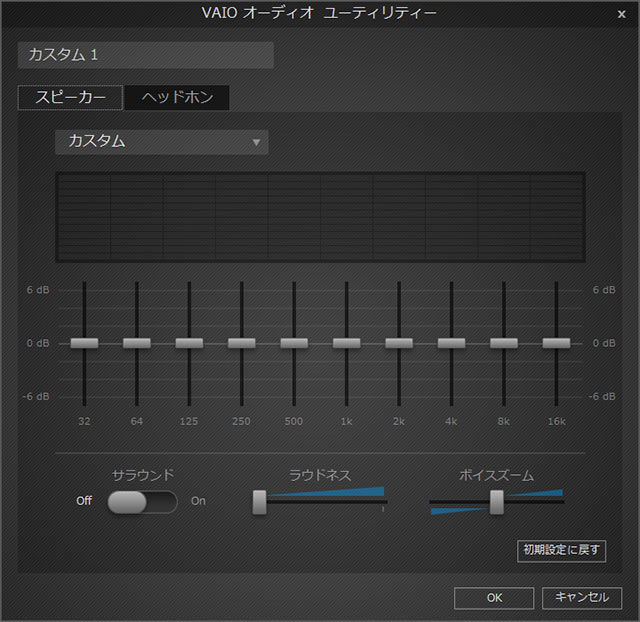Switch to the ヘッドホン tab
640x622 pixels.
pyautogui.click(x=177, y=98)
